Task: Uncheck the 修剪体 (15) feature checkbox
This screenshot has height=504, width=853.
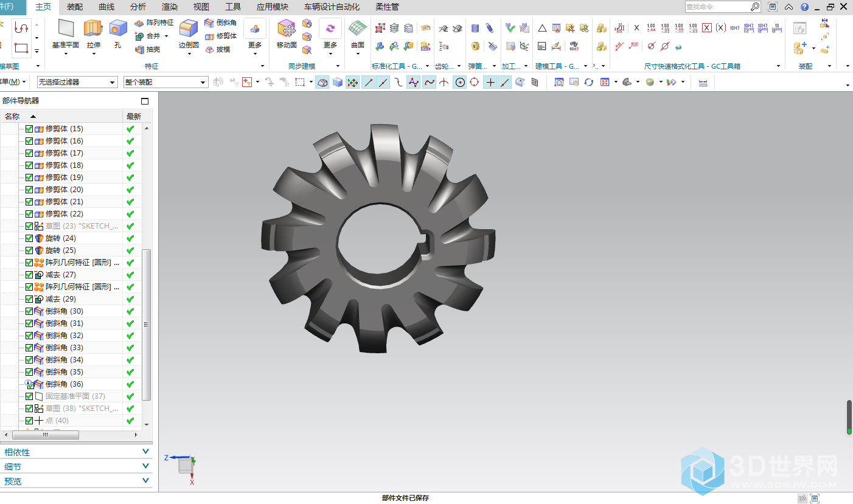Action: 29,129
